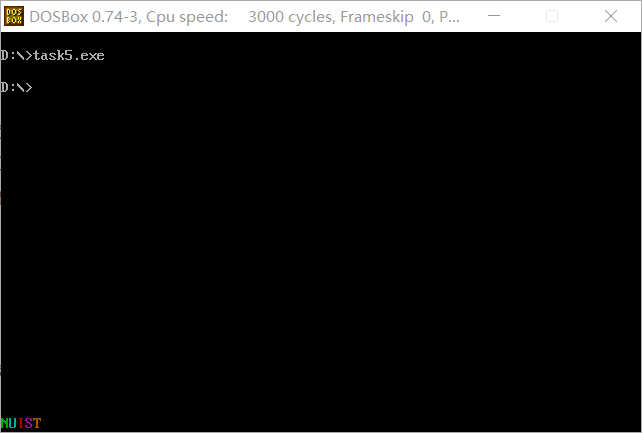Click the 3000 number in title bar

pyautogui.click(x=266, y=17)
